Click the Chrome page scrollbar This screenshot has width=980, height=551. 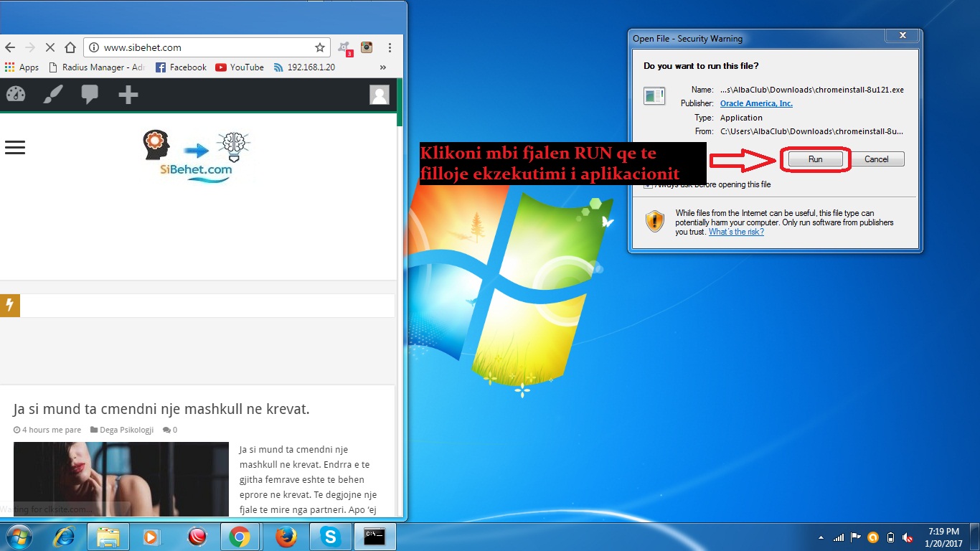400,102
